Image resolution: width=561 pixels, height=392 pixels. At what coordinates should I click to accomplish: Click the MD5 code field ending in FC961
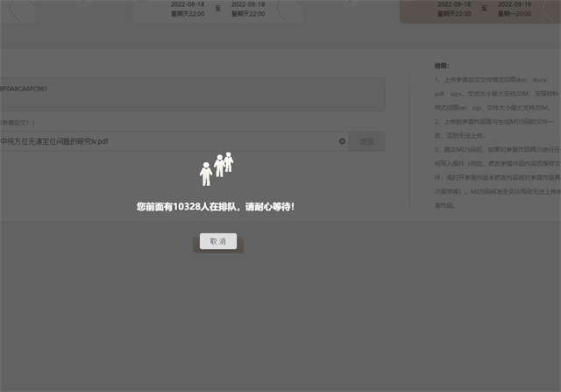coord(175,89)
